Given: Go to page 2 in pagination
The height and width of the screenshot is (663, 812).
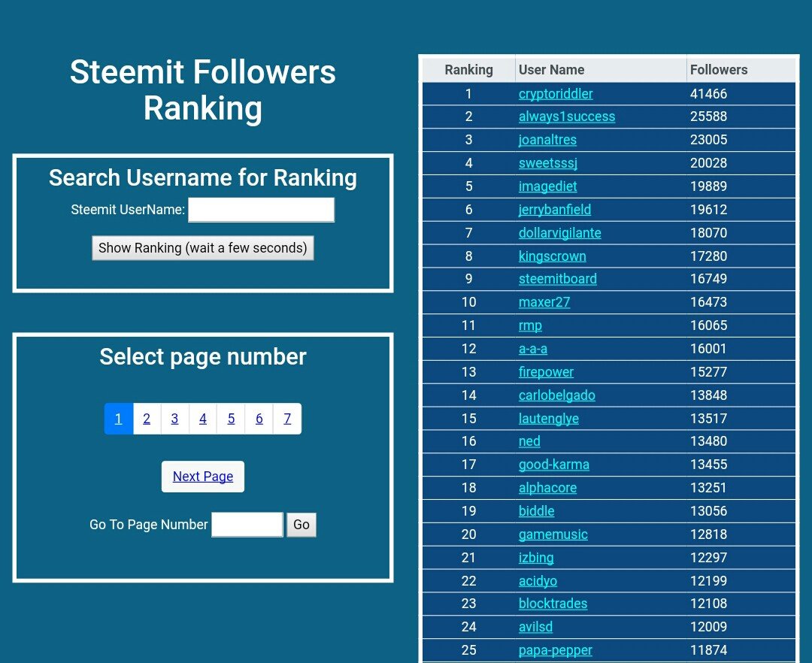Looking at the screenshot, I should [147, 419].
